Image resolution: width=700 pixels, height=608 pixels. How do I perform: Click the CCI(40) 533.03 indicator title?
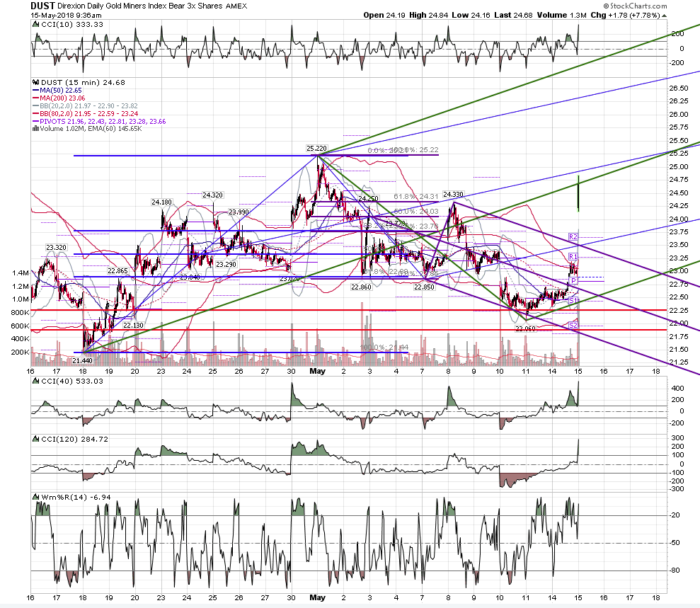click(x=72, y=382)
